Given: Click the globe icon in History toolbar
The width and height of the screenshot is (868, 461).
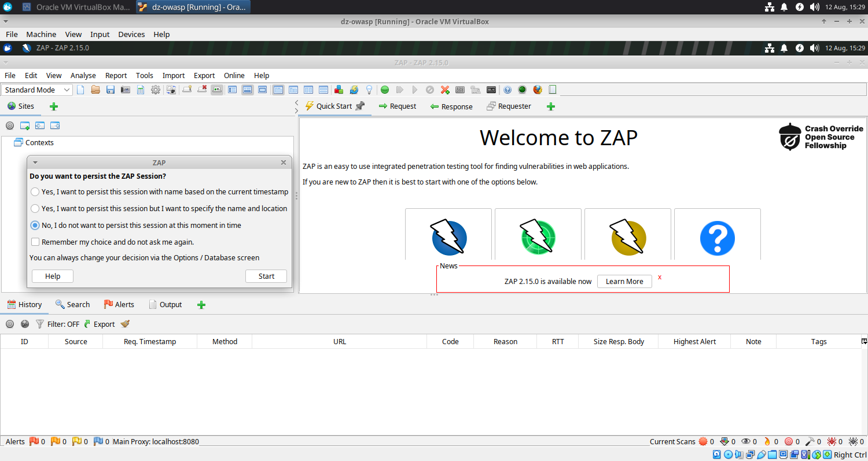Looking at the screenshot, I should click(25, 324).
